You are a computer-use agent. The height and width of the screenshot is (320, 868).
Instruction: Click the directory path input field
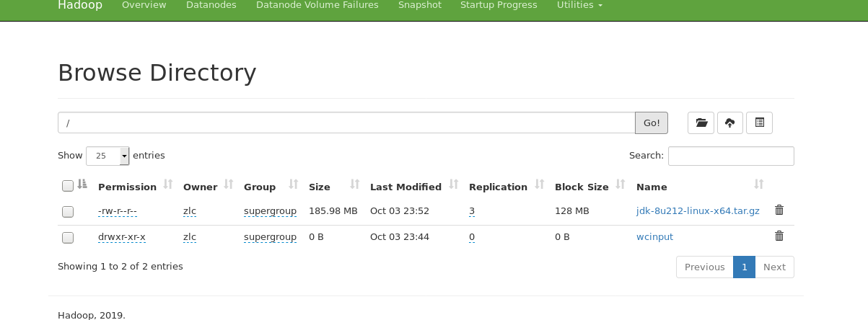coord(346,123)
